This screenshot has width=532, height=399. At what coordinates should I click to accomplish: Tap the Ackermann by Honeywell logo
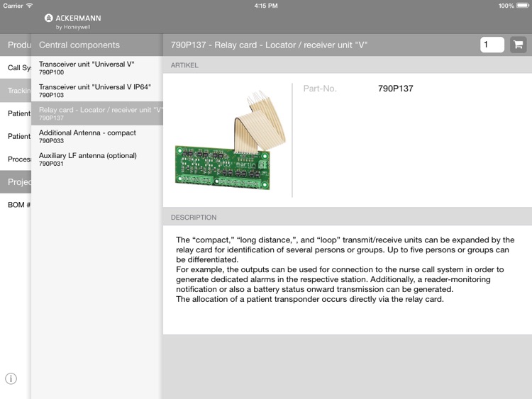point(72,22)
